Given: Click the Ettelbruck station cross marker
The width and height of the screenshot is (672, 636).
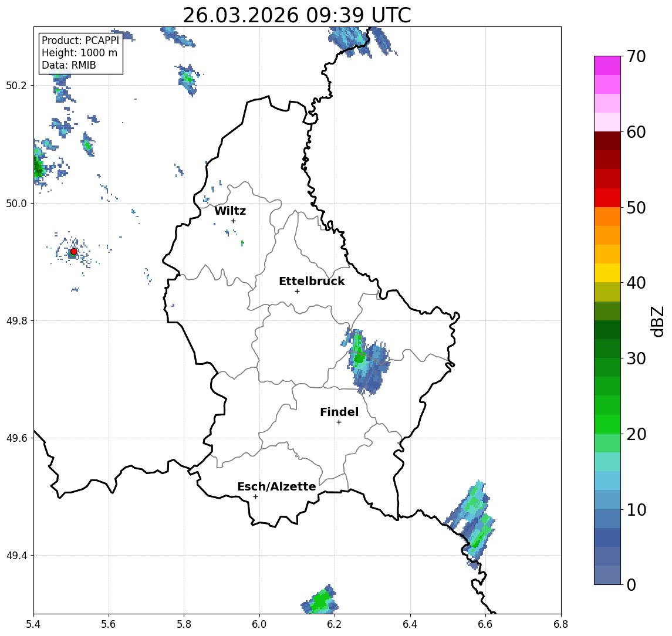Looking at the screenshot, I should pos(297,291).
